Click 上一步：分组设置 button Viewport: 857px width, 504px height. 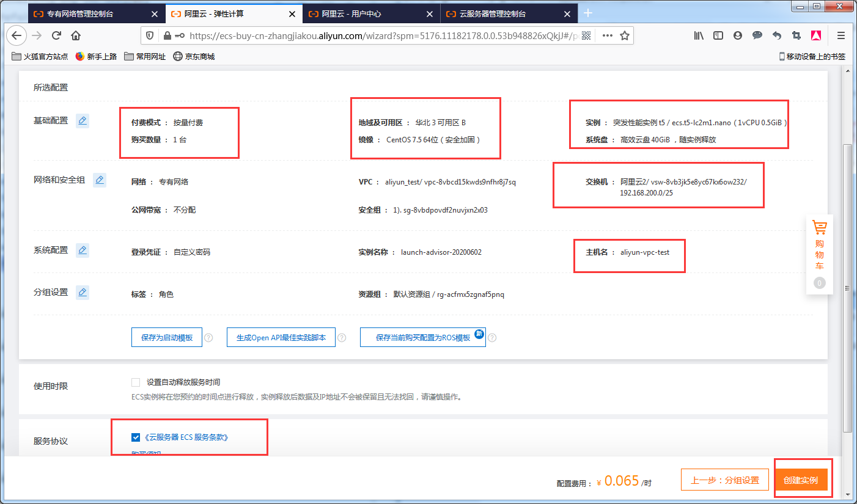pos(725,480)
